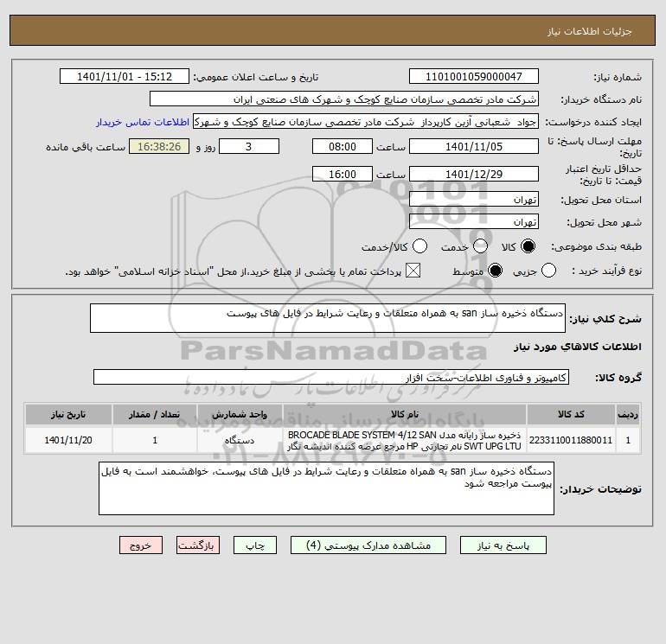Click the need number field 1101001059000047
The width and height of the screenshot is (666, 644).
pos(474,76)
